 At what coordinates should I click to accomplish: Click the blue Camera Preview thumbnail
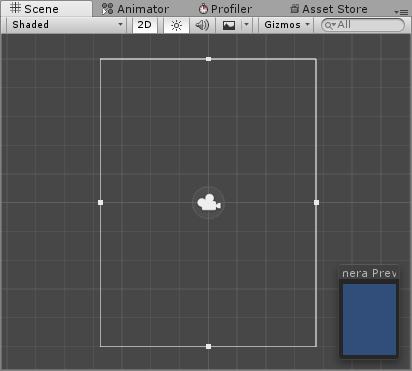(x=369, y=319)
